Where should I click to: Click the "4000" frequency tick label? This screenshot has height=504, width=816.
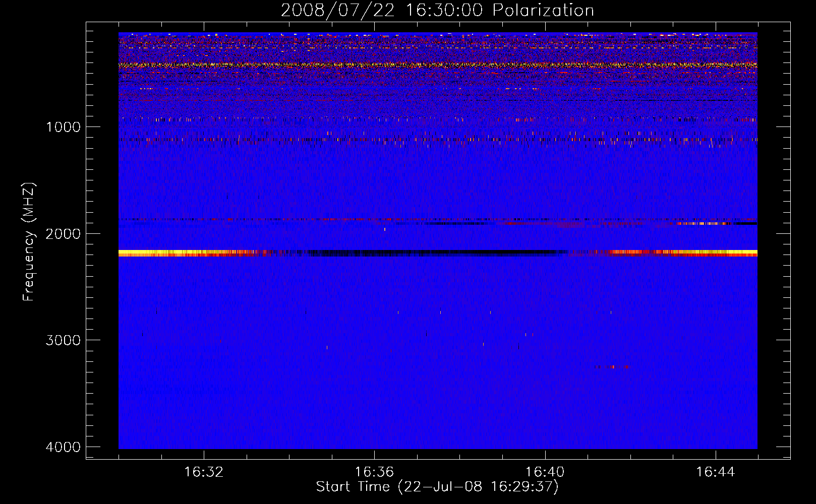tap(63, 447)
